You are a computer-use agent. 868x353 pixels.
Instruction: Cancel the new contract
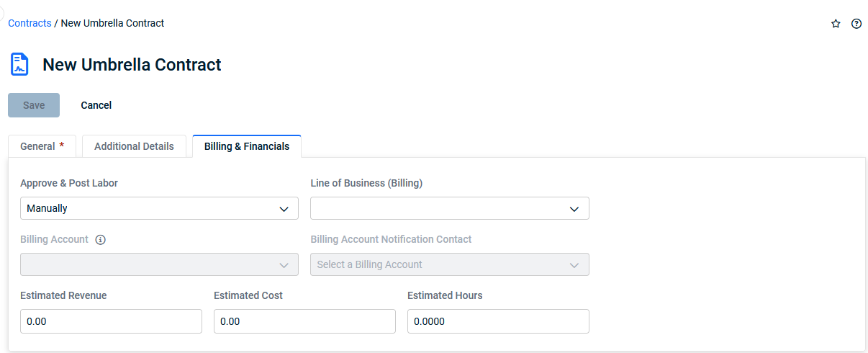point(96,105)
